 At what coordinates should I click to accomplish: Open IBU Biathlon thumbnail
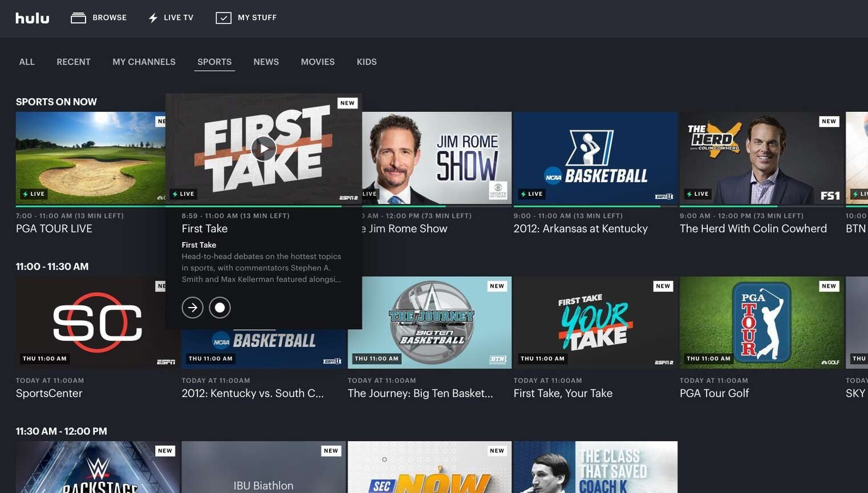point(263,467)
